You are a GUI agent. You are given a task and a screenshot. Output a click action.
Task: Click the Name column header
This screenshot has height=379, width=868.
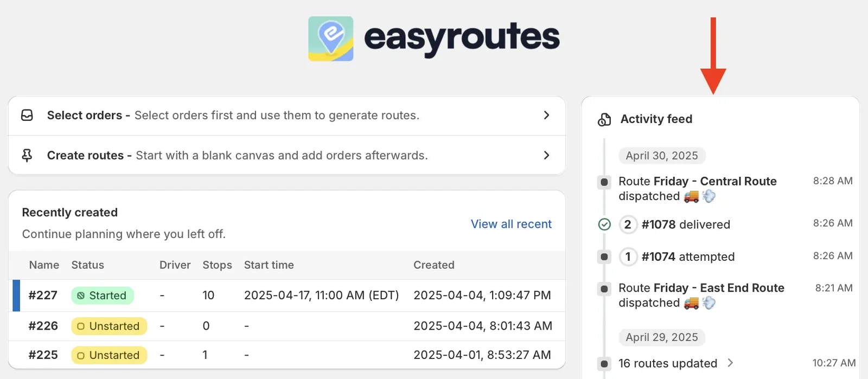pos(44,265)
